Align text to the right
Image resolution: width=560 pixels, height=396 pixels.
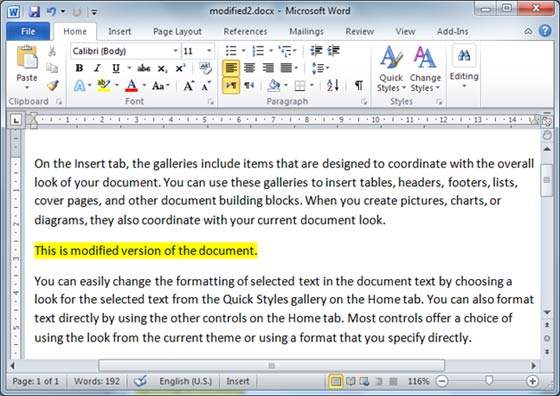point(268,68)
